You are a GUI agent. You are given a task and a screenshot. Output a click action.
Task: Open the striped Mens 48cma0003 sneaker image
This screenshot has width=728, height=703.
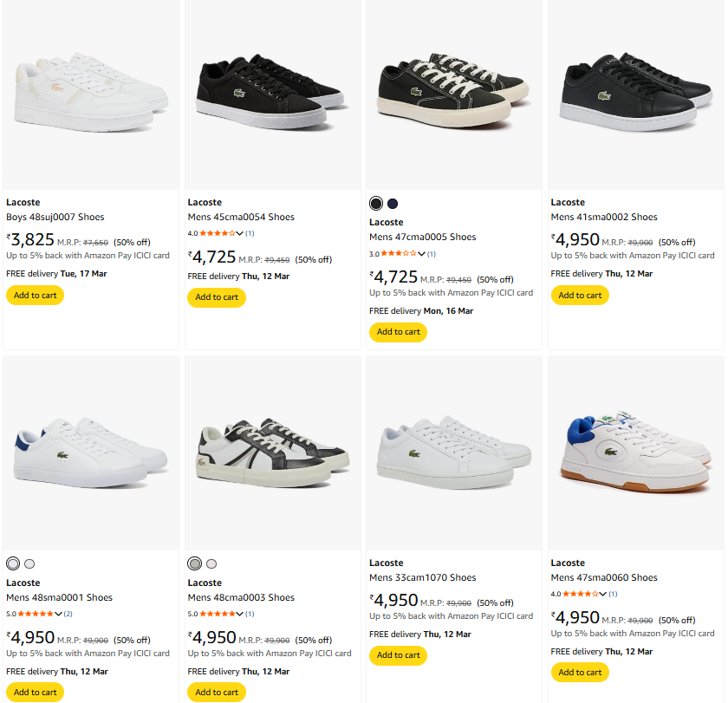tap(273, 452)
